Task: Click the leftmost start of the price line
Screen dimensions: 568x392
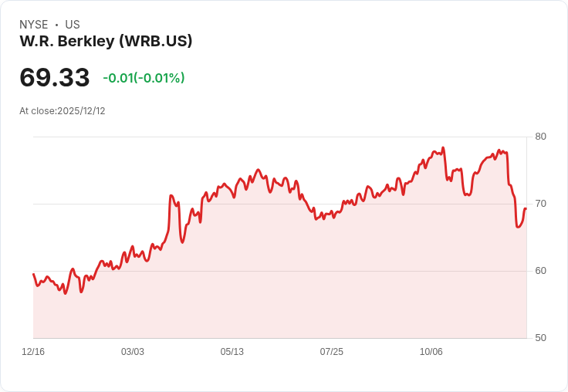Action: (x=34, y=274)
